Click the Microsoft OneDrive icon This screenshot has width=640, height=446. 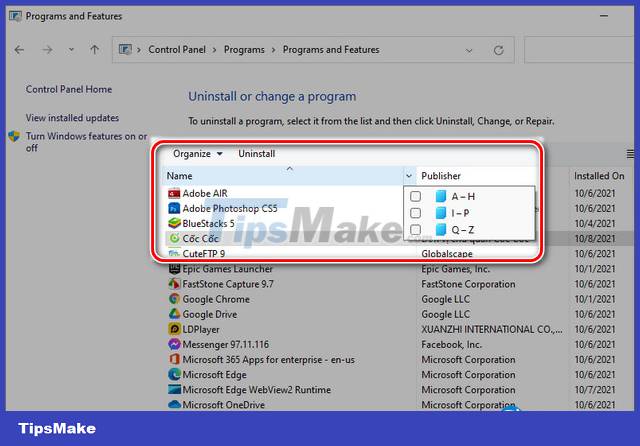pyautogui.click(x=174, y=405)
